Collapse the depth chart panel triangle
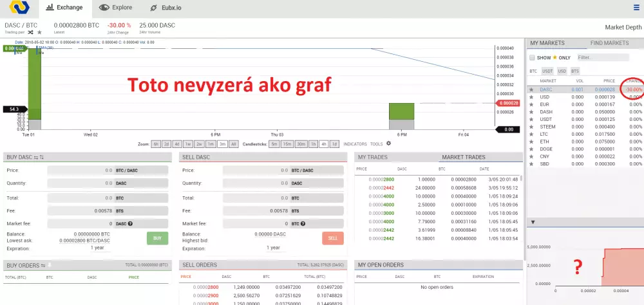 (533, 222)
